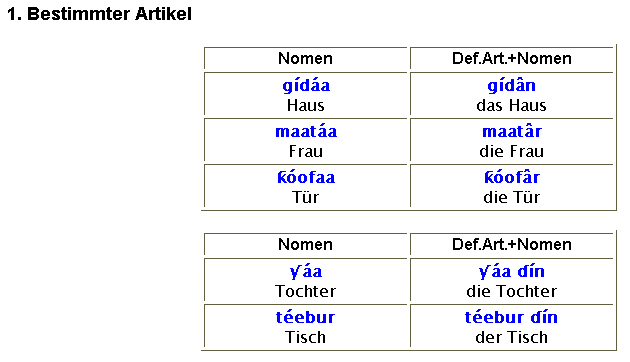Click the translation 'die Tochter'

pos(511,292)
